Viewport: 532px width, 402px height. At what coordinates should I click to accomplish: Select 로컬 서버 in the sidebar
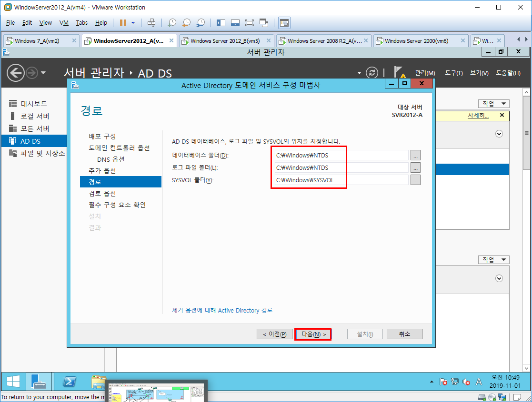click(34, 116)
